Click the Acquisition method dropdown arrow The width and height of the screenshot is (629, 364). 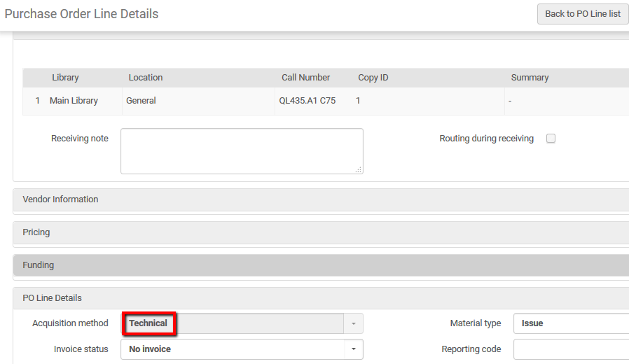point(354,323)
